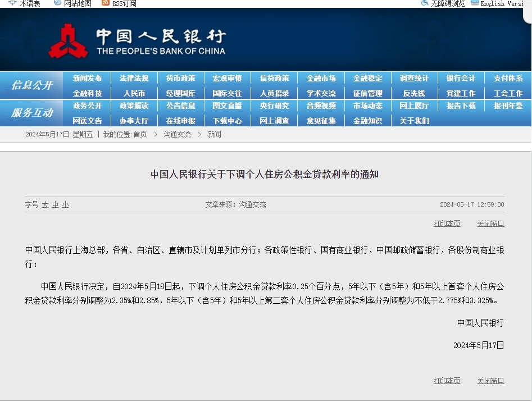Visit the 下载中心 page

[x=227, y=121]
